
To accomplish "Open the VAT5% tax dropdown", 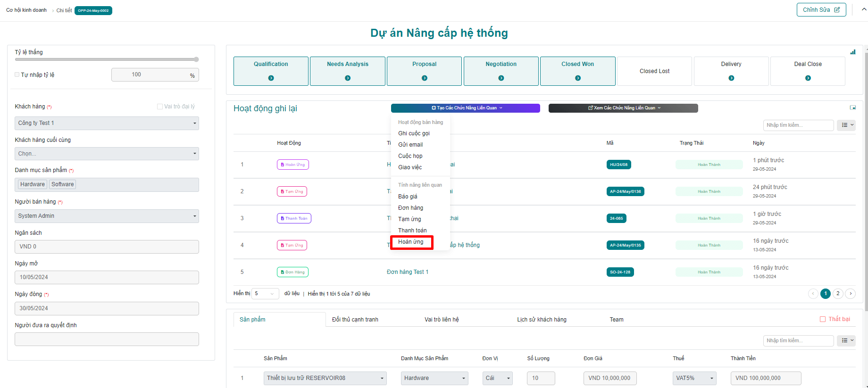I will point(694,378).
